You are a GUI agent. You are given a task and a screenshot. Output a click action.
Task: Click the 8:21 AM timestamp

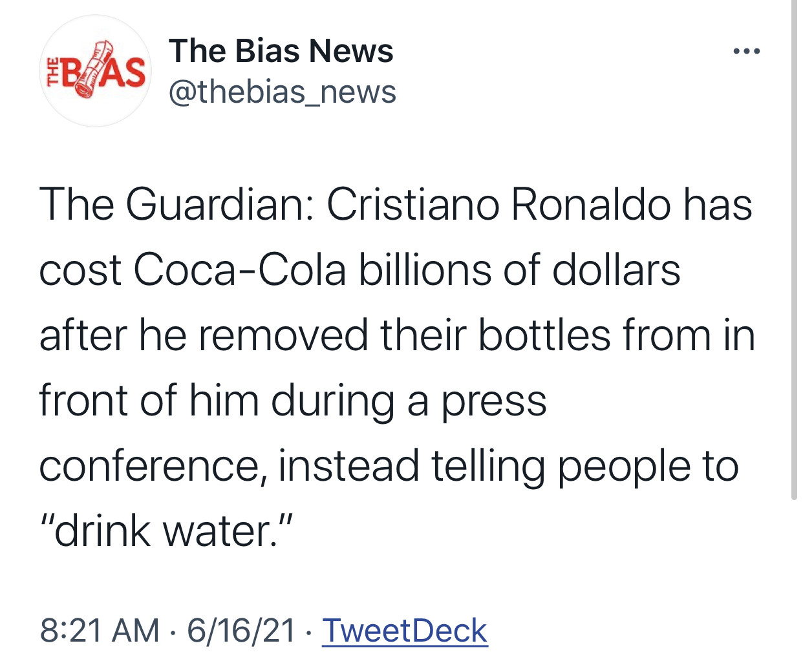(x=100, y=630)
